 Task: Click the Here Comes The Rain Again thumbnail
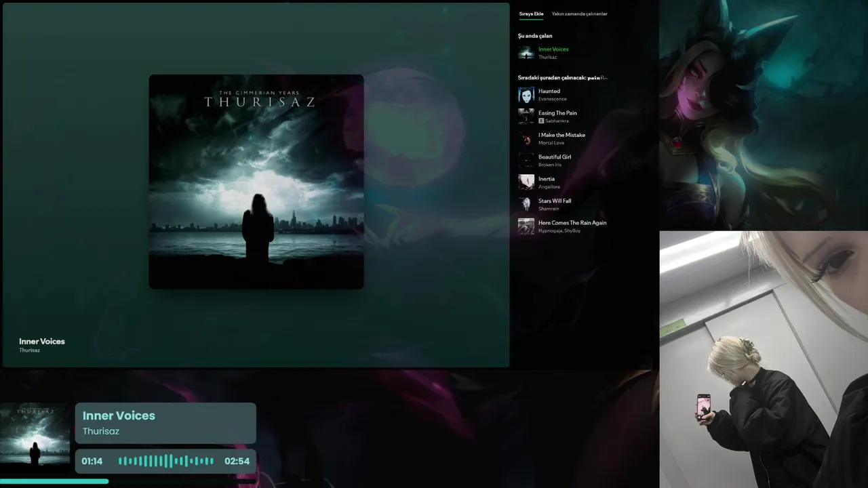click(x=526, y=226)
